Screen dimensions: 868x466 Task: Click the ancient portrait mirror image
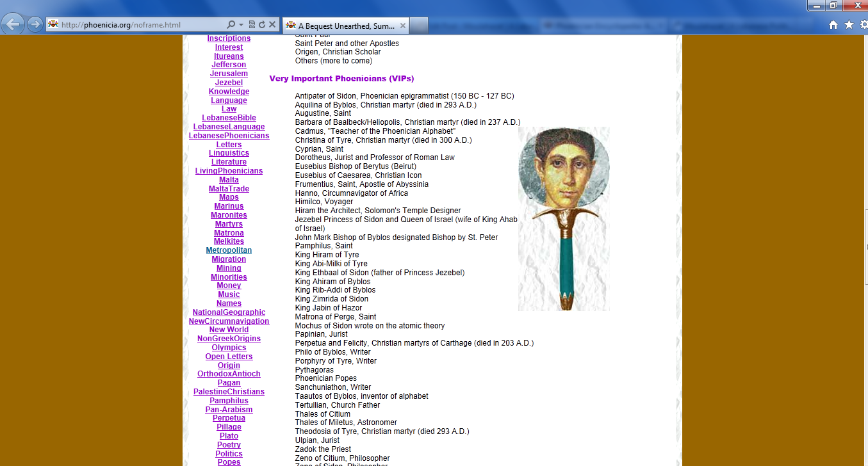(564, 218)
